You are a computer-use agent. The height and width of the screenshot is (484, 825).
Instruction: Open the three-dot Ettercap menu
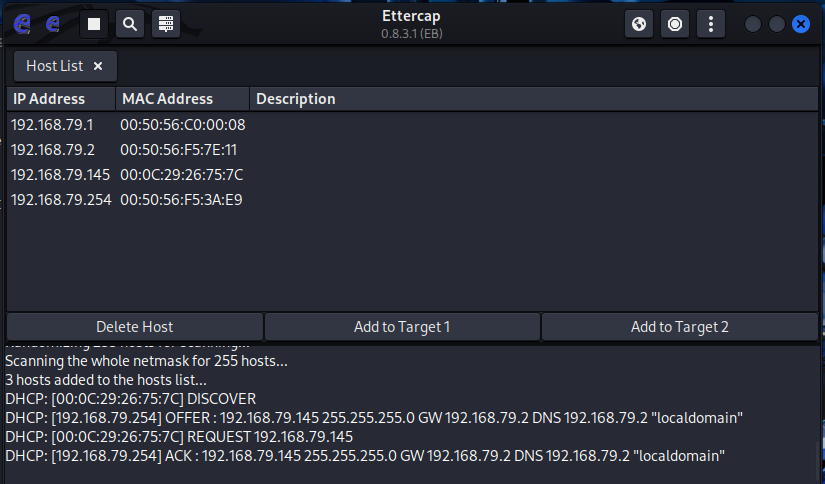pos(711,24)
